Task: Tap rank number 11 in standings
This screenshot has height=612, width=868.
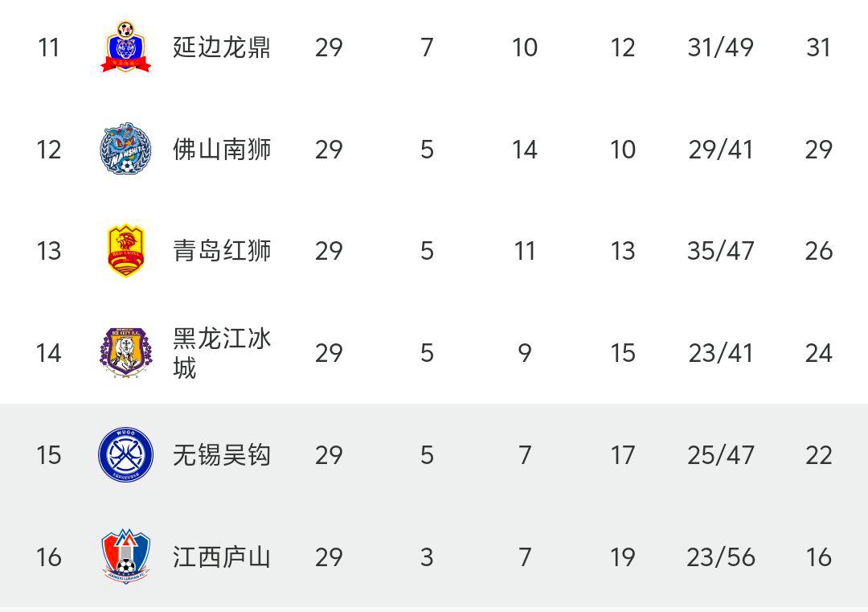Action: tap(49, 47)
